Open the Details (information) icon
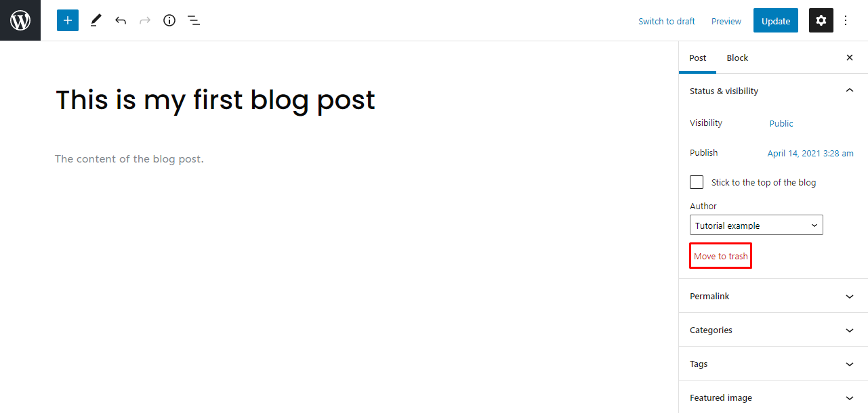Screen dimensions: 868x413 pos(169,20)
